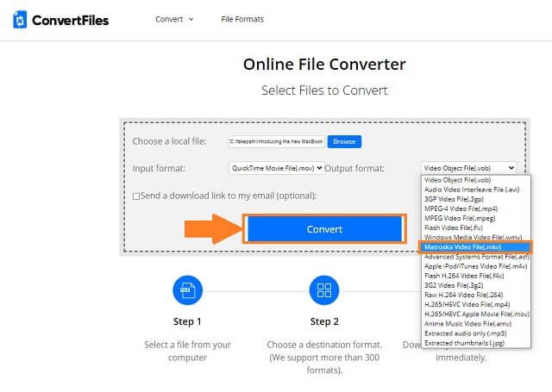Select Anime Music Video File(.amv)

click(475, 323)
